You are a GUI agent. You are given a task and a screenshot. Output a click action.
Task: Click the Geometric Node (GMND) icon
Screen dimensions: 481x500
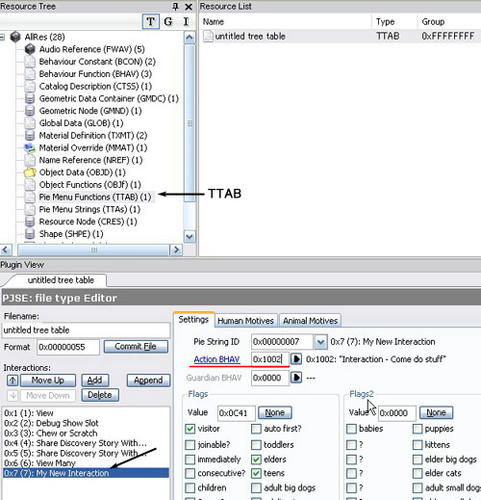tap(30, 111)
